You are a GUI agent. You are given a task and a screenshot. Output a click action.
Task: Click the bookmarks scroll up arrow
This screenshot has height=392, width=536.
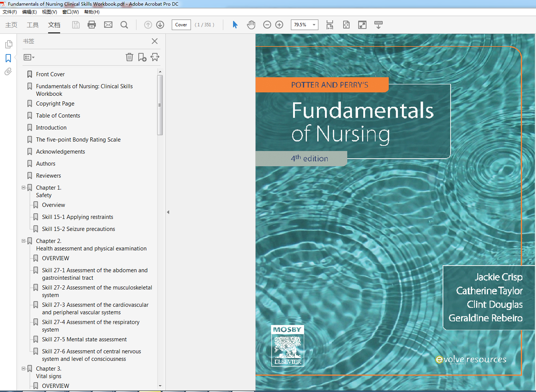pos(160,71)
